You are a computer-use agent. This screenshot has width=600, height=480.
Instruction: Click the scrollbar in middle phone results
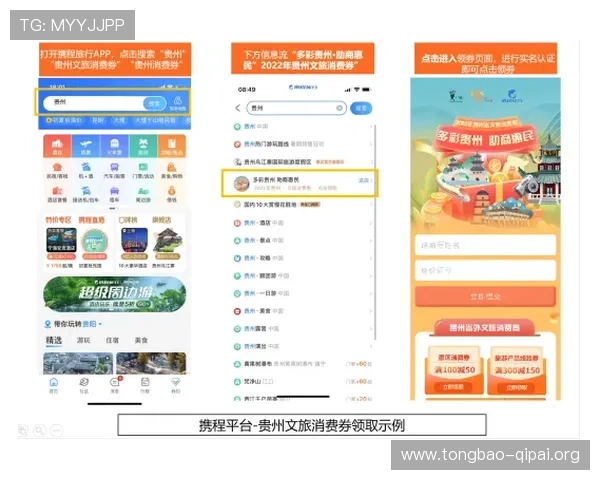[x=375, y=232]
